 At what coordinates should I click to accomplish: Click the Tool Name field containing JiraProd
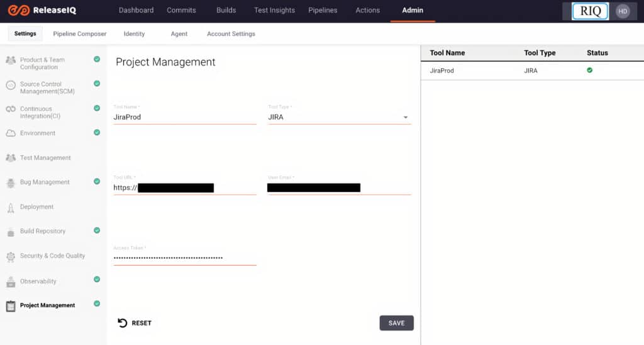pyautogui.click(x=185, y=117)
